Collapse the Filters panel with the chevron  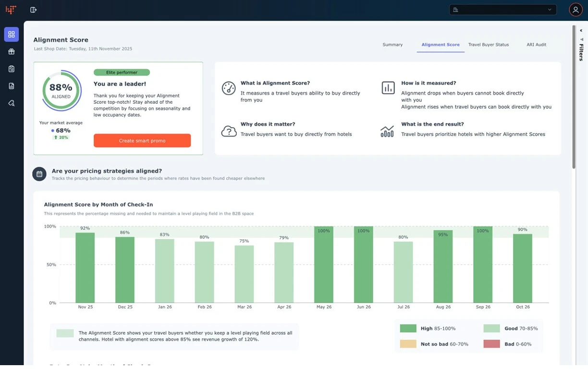pyautogui.click(x=581, y=30)
